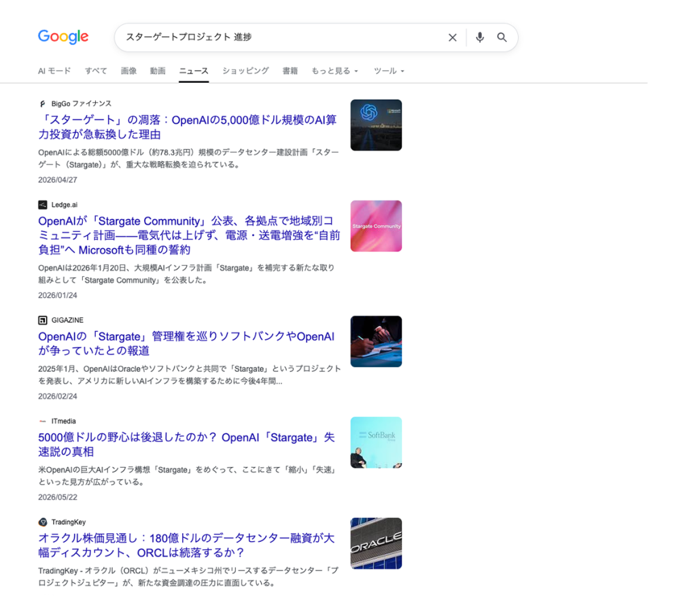Click the magnifying glass search icon
Viewport: 696px width, 616px height.
click(502, 37)
